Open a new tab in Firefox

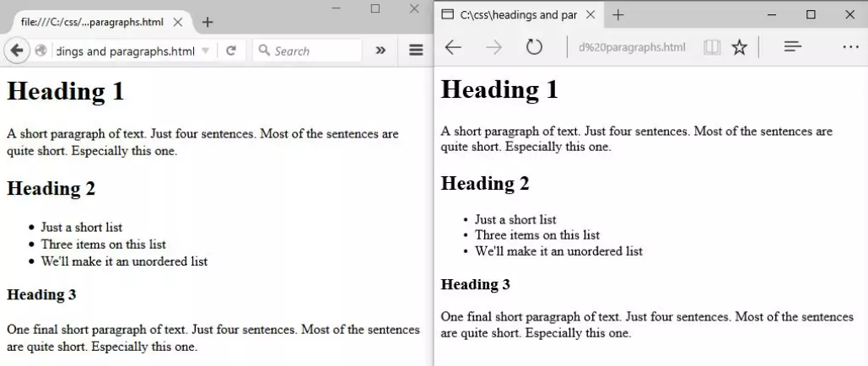tap(207, 22)
